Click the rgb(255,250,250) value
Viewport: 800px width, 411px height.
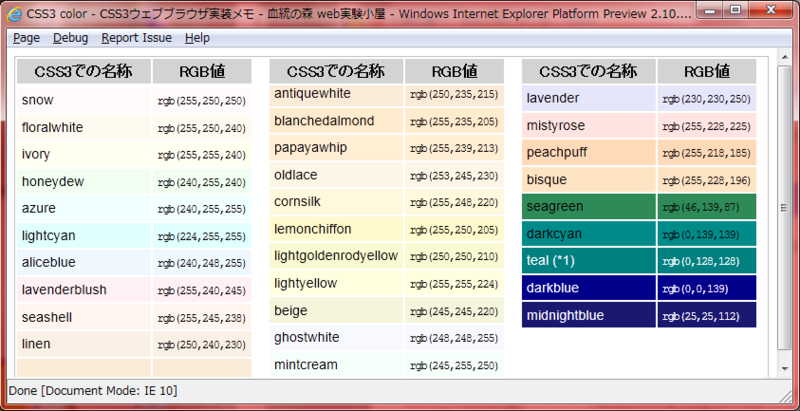[x=202, y=101]
